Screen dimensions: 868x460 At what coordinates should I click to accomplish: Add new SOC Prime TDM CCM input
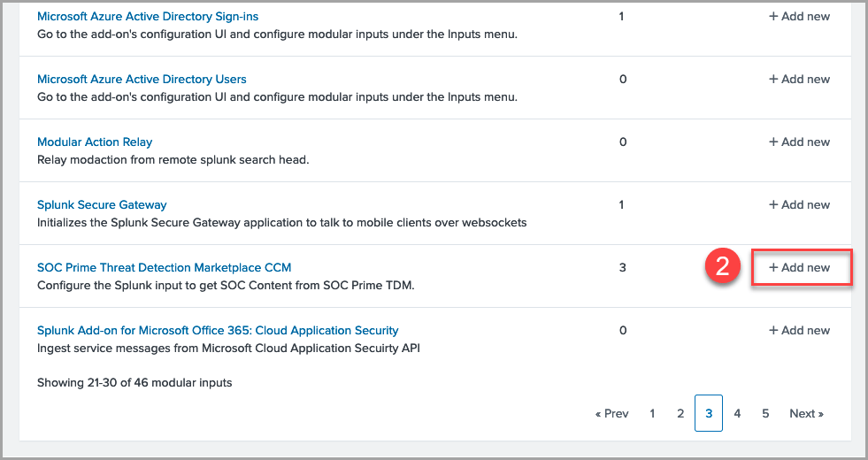800,267
